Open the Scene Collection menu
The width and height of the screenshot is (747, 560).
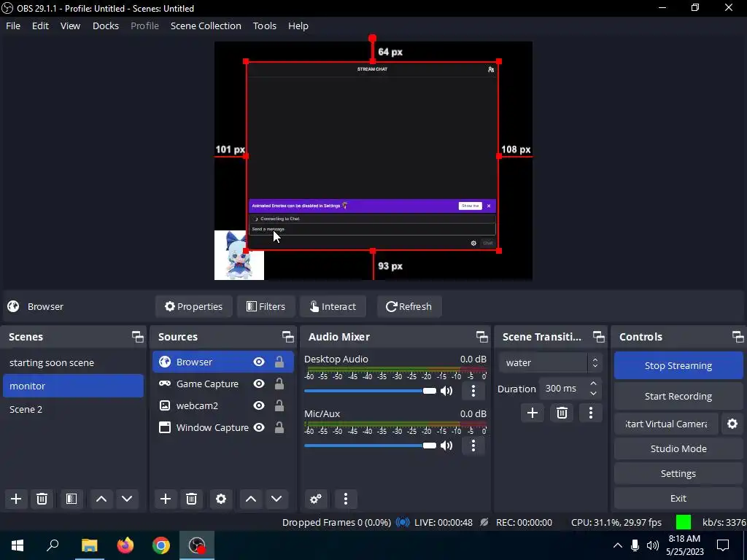click(x=206, y=26)
